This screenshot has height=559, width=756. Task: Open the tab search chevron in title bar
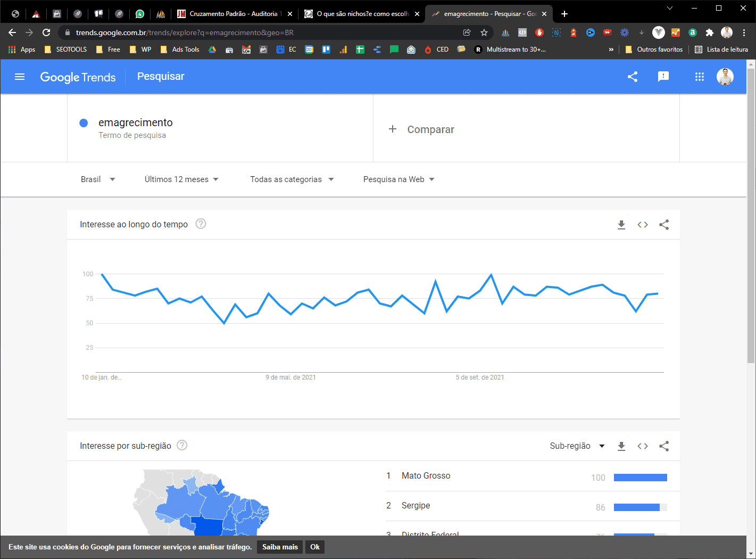click(670, 8)
